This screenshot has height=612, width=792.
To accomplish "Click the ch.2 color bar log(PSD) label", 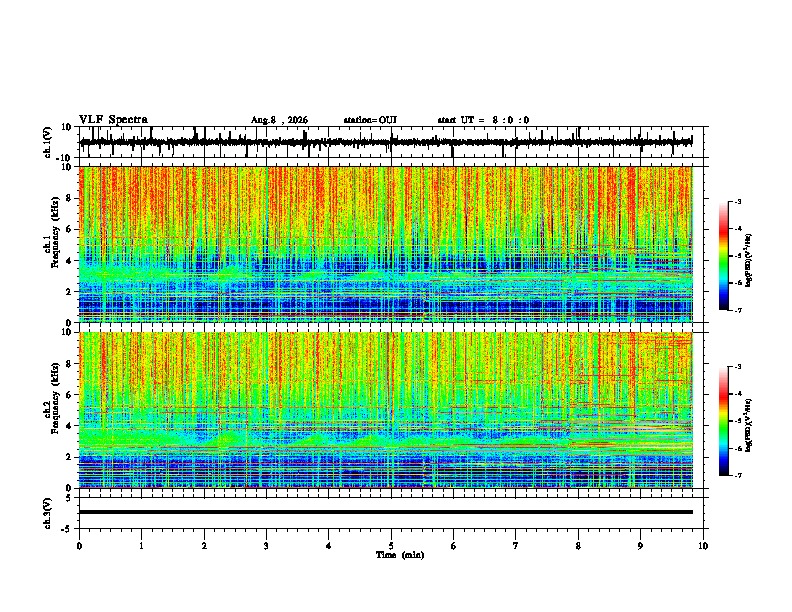I will pyautogui.click(x=749, y=425).
